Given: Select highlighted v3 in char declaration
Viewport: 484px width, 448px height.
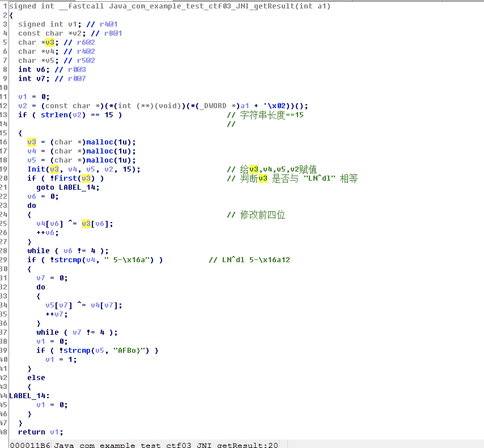Looking at the screenshot, I should point(50,42).
